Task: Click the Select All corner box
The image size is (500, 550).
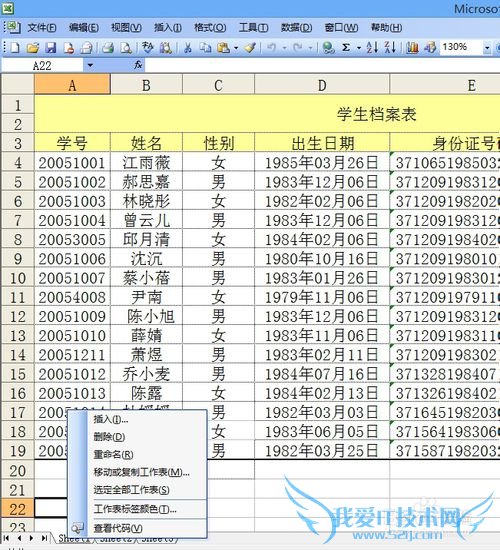Action: click(18, 85)
